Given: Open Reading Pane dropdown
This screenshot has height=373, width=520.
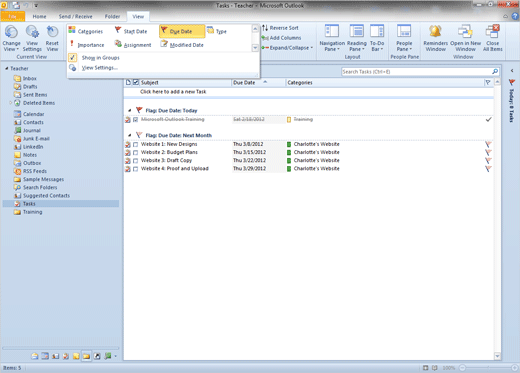Looking at the screenshot, I should 357,38.
